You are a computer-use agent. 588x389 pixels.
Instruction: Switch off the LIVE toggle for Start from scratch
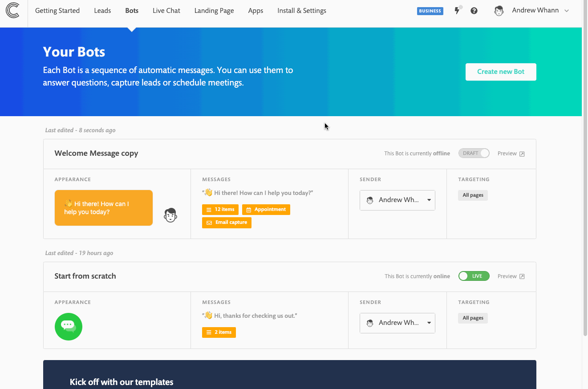click(474, 276)
